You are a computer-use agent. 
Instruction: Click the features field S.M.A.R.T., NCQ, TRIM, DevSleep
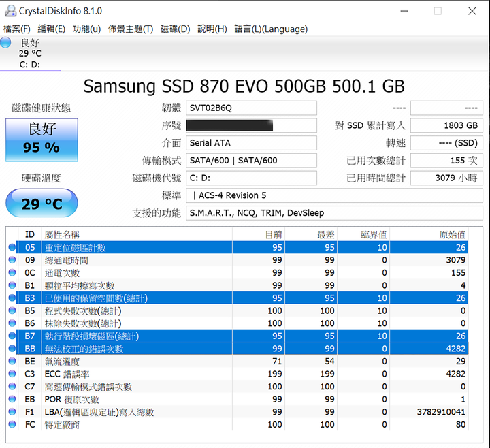pyautogui.click(x=334, y=213)
